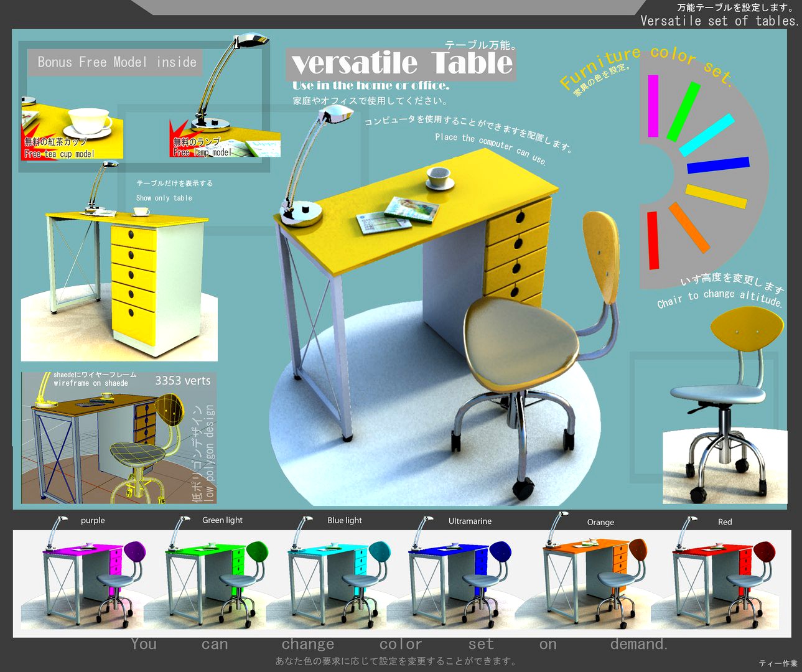Click the 'Orange' label
Image resolution: width=802 pixels, height=672 pixels.
(x=600, y=522)
